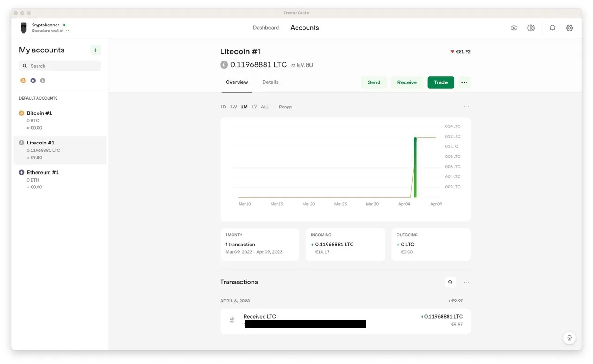The image size is (593, 364).
Task: Open settings gear icon
Action: click(569, 28)
